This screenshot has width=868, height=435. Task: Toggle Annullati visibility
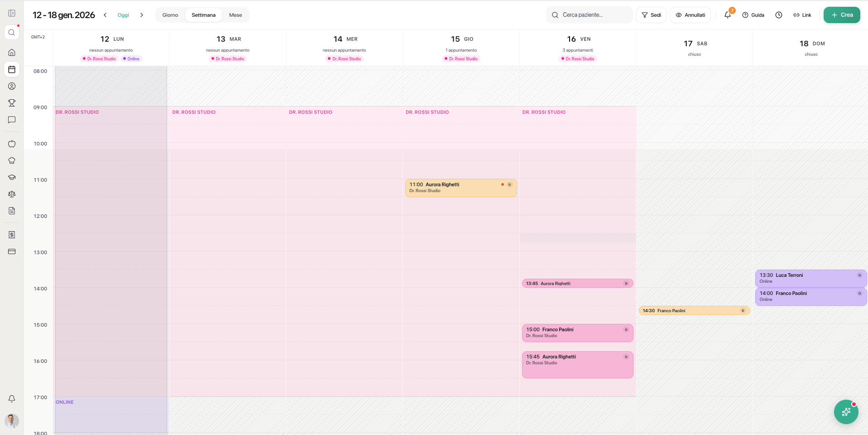tap(690, 15)
